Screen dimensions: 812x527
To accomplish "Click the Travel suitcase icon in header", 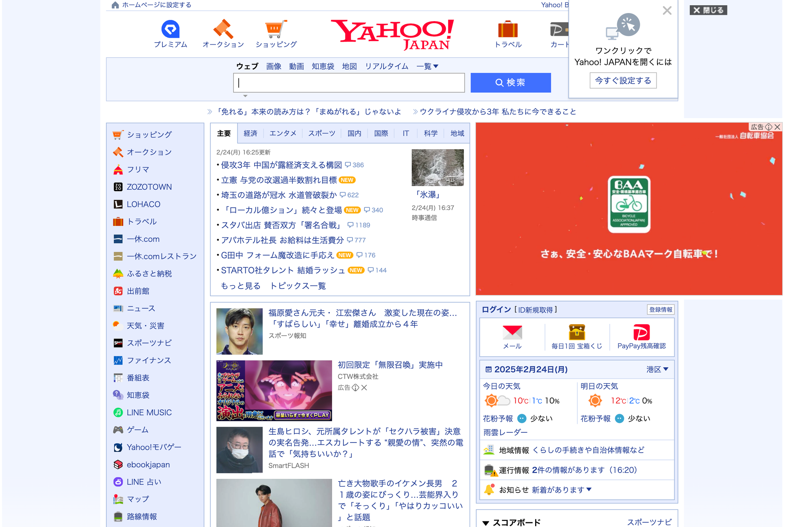I will [x=508, y=29].
